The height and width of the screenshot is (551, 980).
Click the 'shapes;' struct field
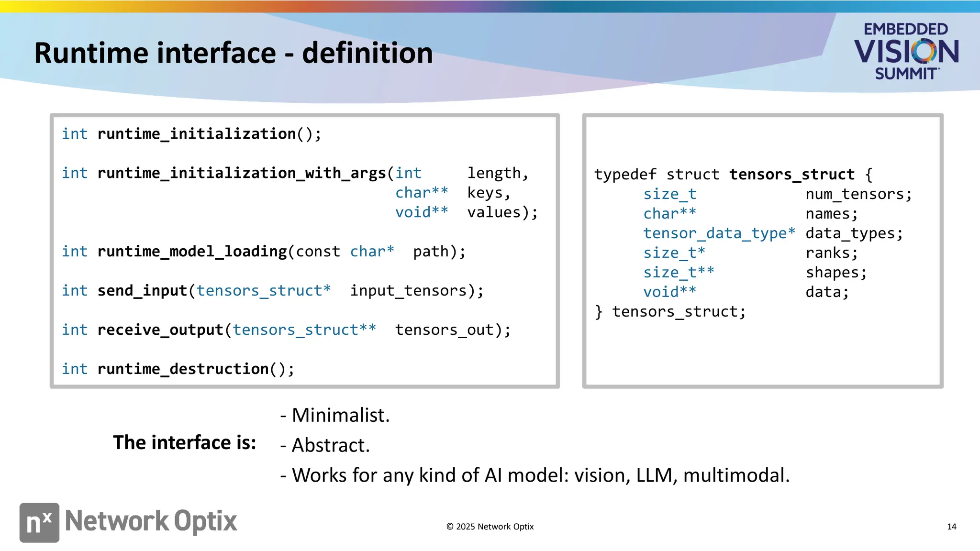coord(836,273)
